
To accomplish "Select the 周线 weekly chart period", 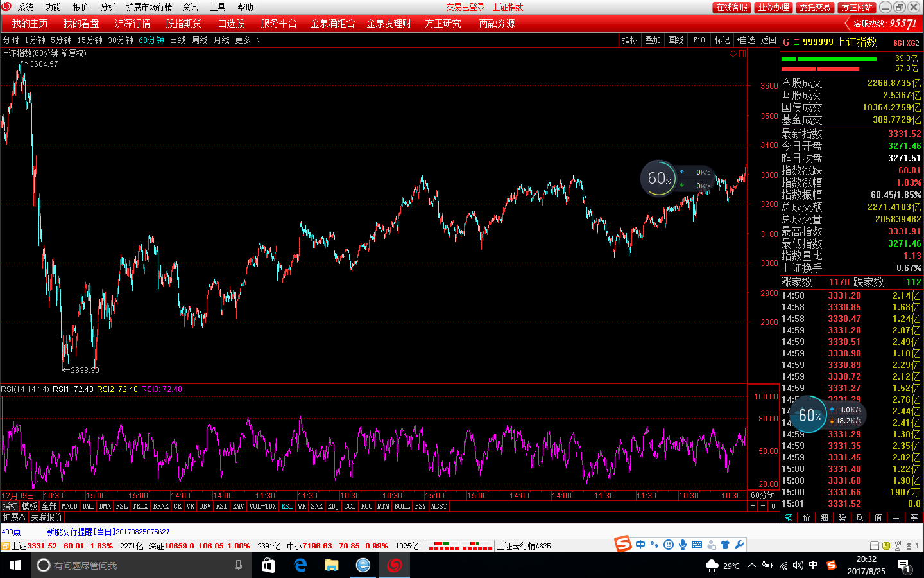I will tap(200, 40).
